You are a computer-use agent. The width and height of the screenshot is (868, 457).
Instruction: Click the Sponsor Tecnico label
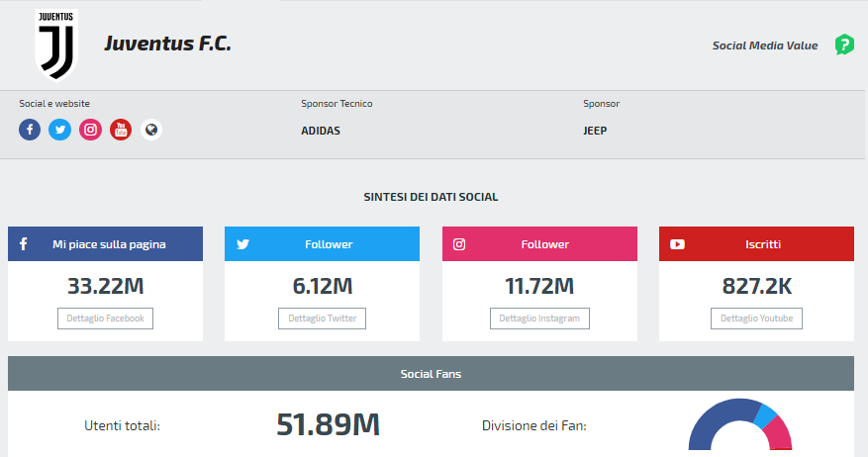[337, 104]
